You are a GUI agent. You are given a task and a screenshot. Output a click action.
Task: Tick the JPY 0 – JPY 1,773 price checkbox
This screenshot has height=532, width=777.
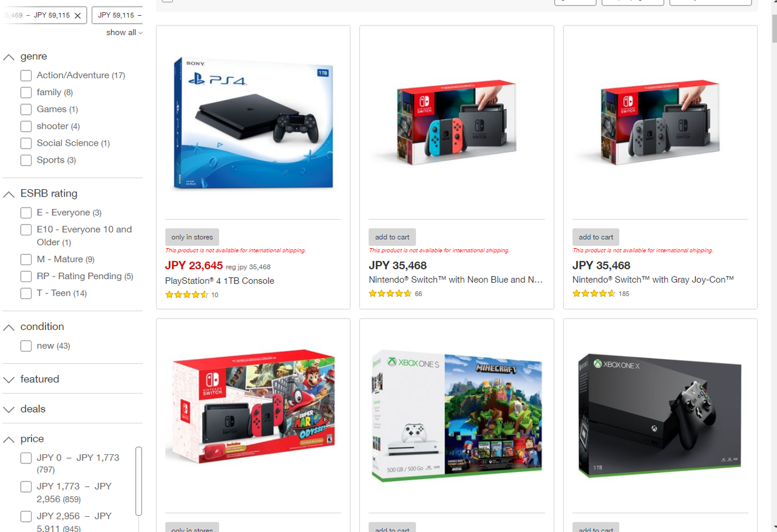(26, 458)
